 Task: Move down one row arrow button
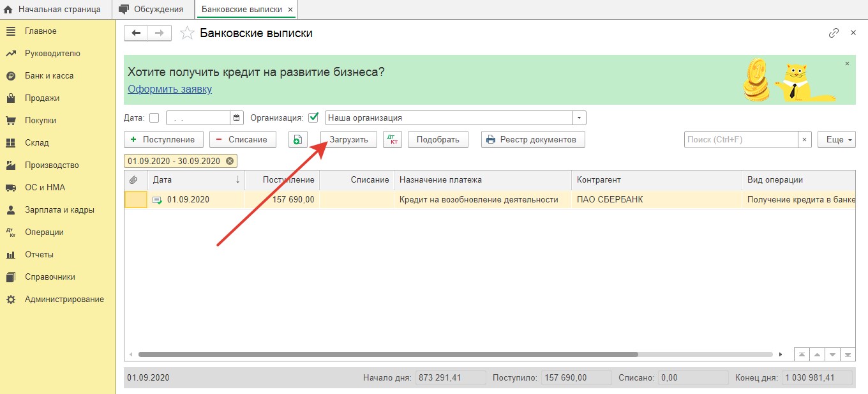click(x=833, y=354)
